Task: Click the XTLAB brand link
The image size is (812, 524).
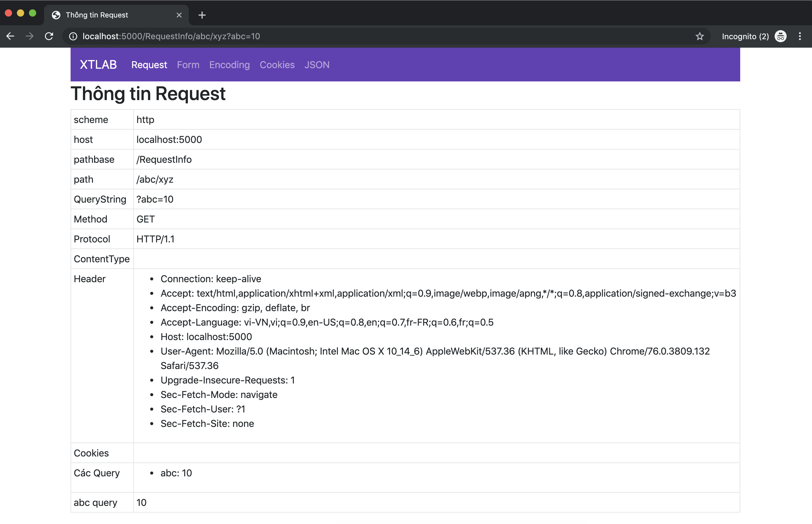Action: [98, 65]
